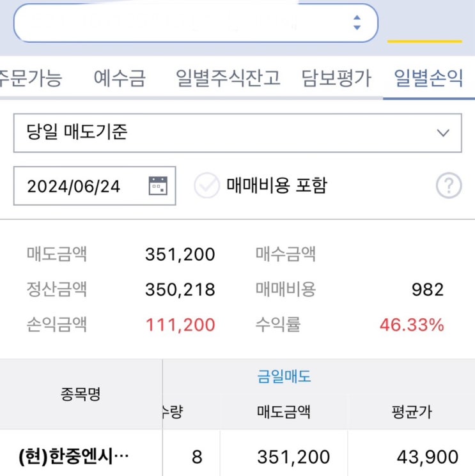Viewport: 475px width, 476px height.
Task: Click the question mark help icon
Action: point(448,186)
